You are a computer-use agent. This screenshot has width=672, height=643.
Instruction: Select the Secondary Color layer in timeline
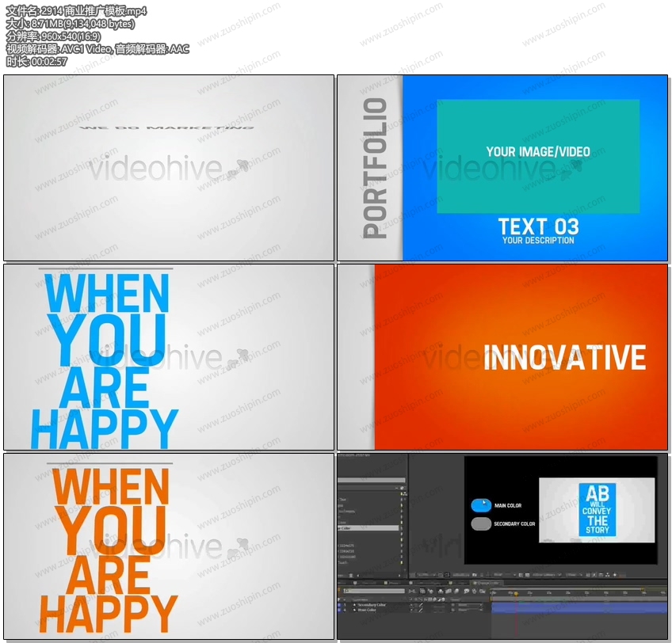click(x=371, y=605)
